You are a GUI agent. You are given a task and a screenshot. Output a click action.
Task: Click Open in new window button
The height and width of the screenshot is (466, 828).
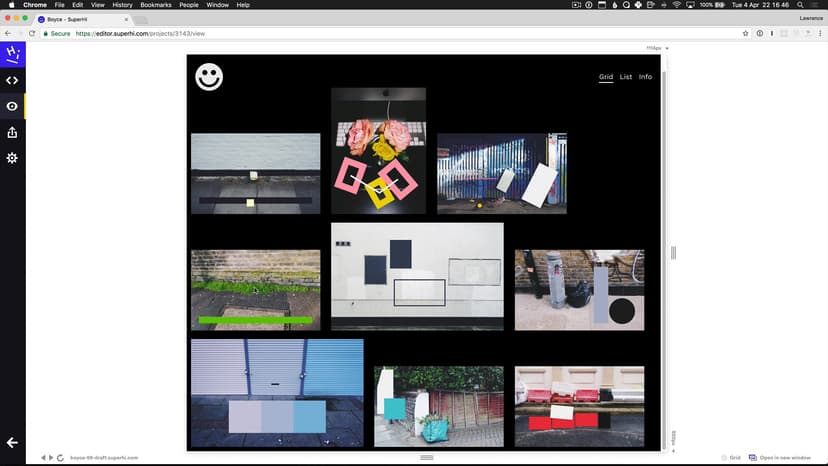point(780,457)
